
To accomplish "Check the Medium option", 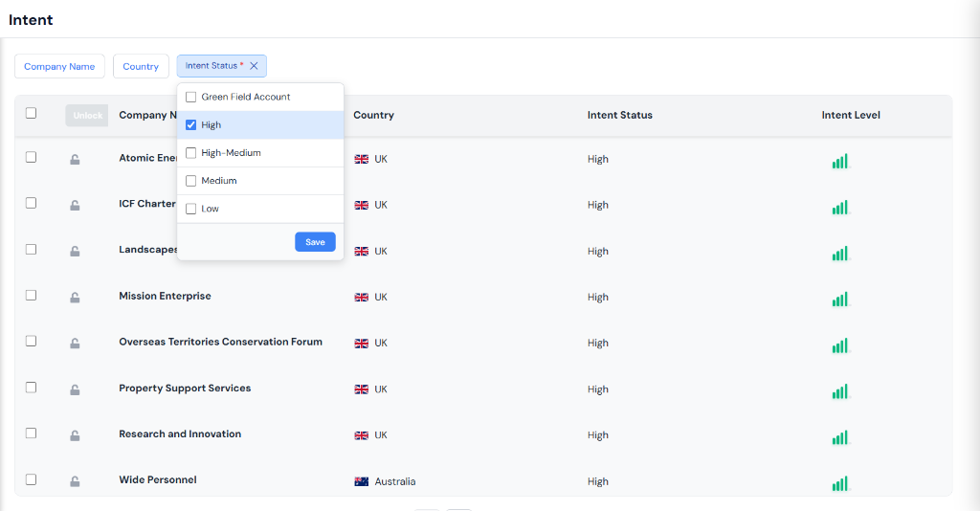I will [191, 181].
